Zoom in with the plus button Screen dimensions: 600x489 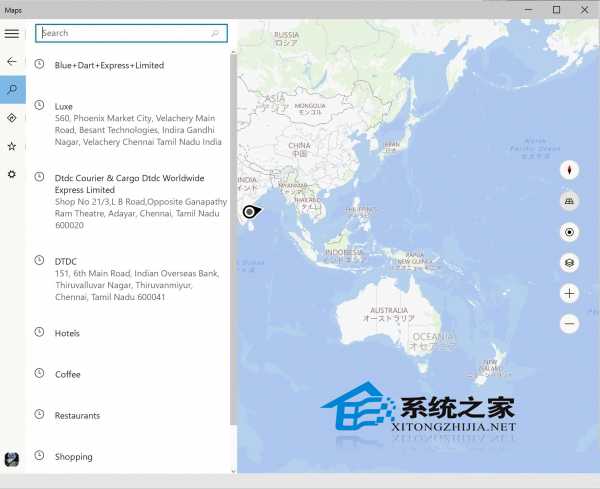569,293
